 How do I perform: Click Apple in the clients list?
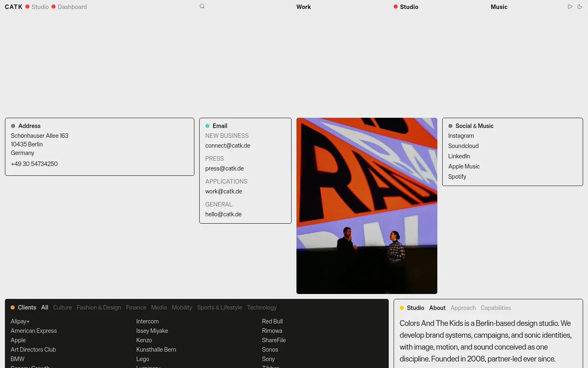point(18,340)
